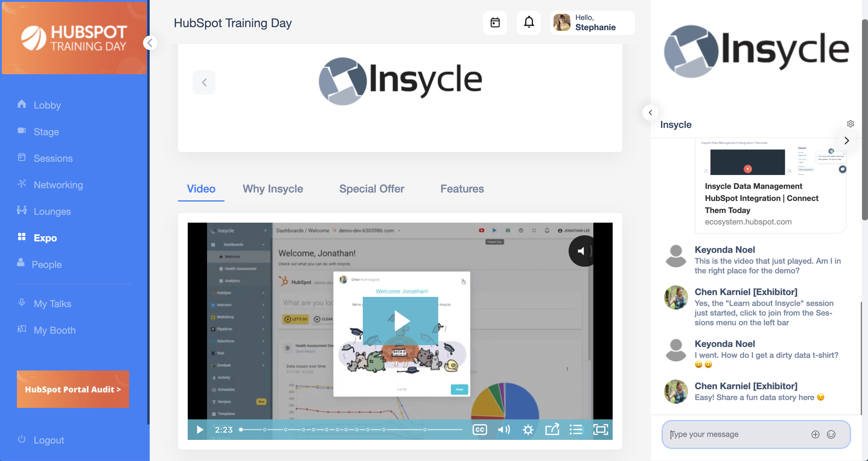Click Chen Karniel's avatar on "Easy!" message

pos(676,392)
